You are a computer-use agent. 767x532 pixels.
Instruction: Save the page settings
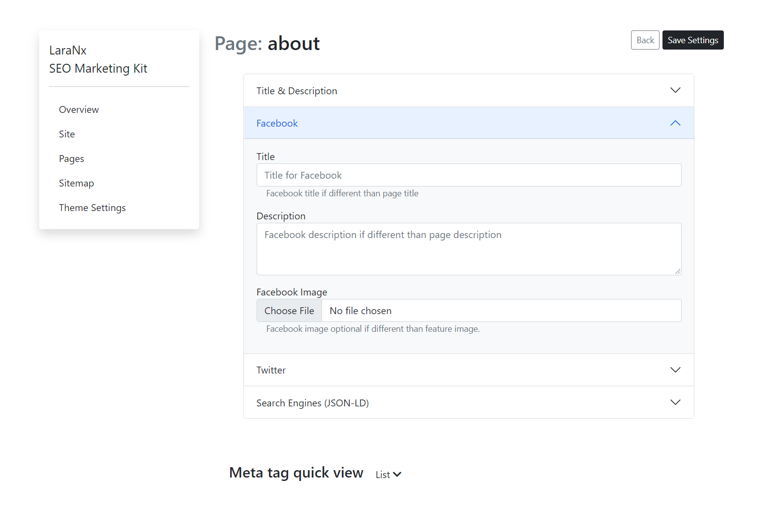tap(693, 40)
